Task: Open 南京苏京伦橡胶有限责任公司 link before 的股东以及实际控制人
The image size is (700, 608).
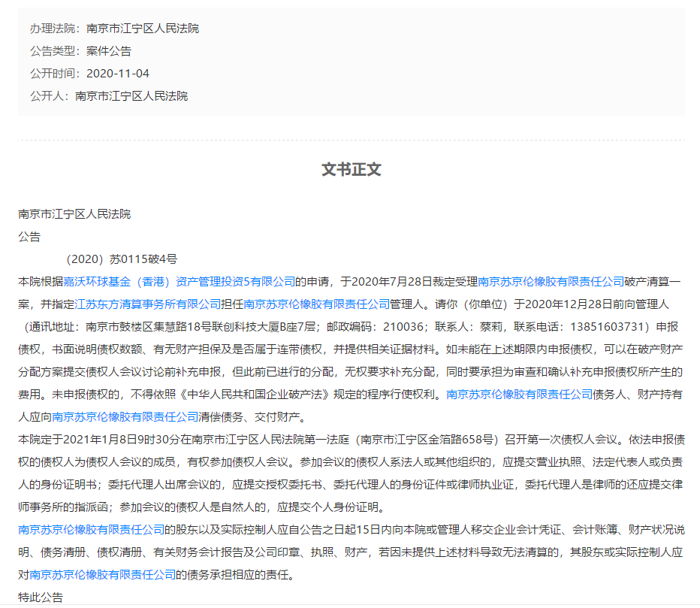Action: [91, 530]
